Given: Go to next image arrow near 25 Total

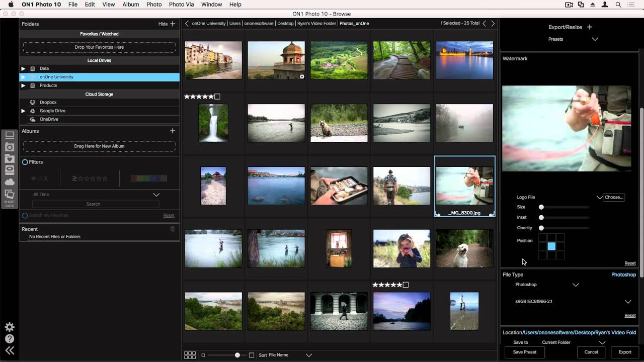Looking at the screenshot, I should click(493, 23).
